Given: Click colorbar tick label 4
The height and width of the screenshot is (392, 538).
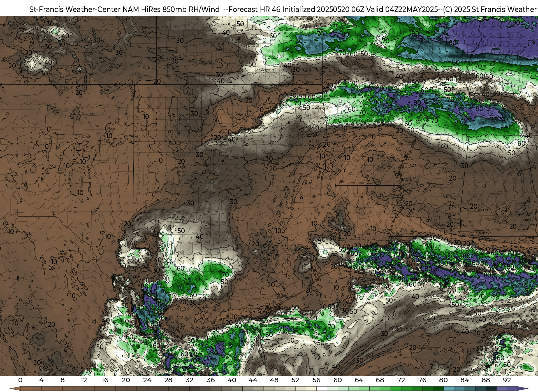Looking at the screenshot, I should point(41,380).
